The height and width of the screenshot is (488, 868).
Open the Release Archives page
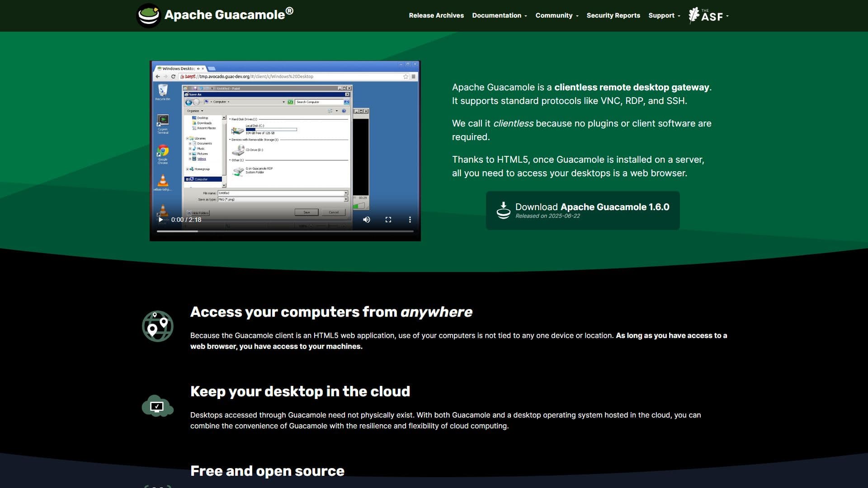(436, 15)
